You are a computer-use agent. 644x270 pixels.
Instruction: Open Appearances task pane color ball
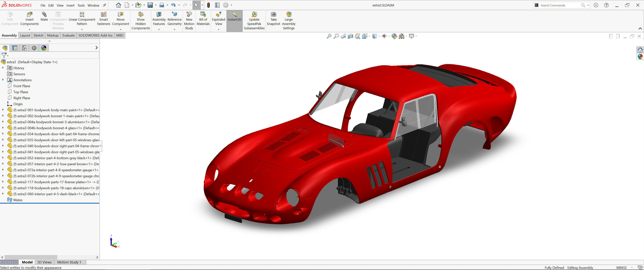point(640,57)
